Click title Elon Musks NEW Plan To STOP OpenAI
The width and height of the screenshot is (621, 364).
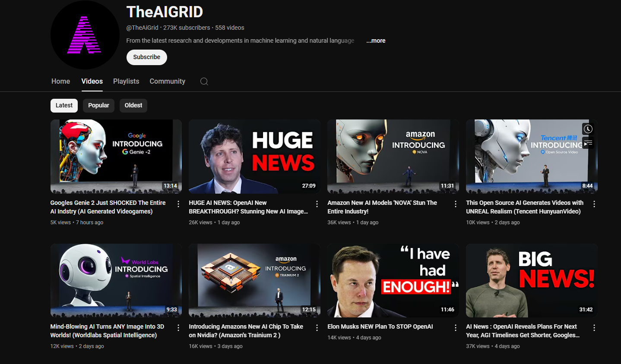[x=380, y=326]
